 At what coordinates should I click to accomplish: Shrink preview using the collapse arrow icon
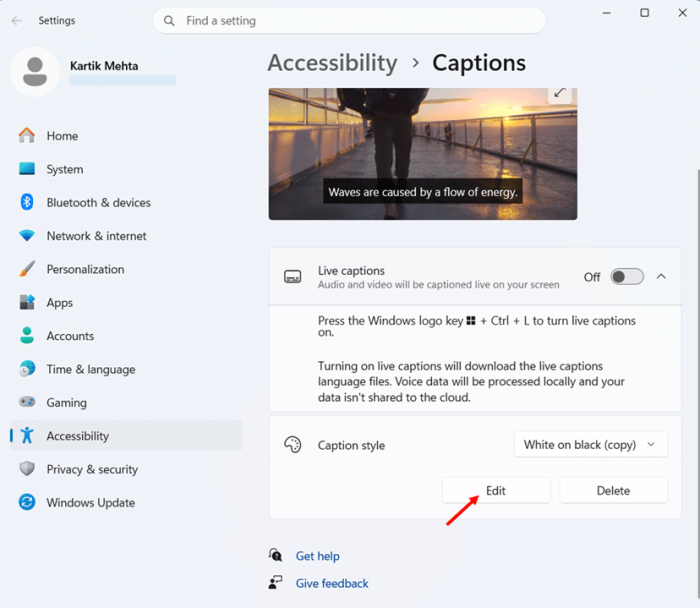pyautogui.click(x=560, y=93)
